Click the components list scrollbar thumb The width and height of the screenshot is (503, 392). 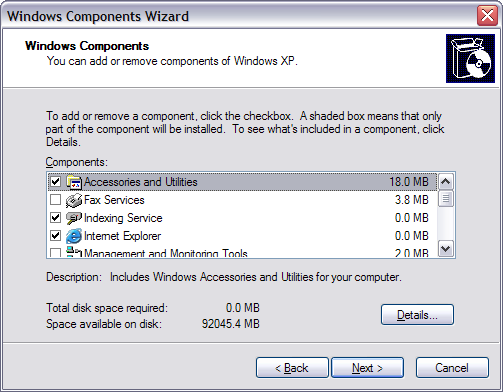pos(446,199)
